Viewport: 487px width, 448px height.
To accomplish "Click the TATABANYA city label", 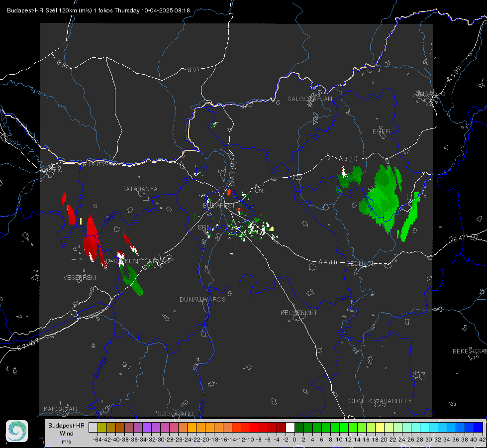I will (x=140, y=189).
